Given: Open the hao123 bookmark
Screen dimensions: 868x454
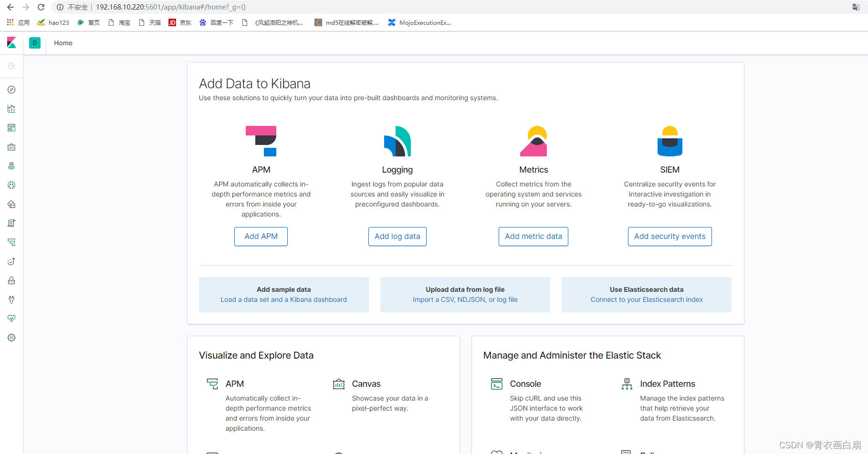Looking at the screenshot, I should click(53, 22).
